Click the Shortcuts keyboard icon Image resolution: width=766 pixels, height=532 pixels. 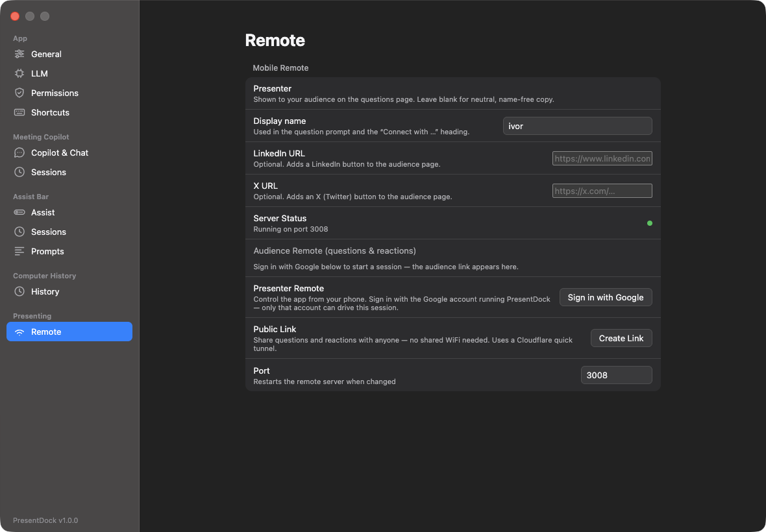point(19,112)
